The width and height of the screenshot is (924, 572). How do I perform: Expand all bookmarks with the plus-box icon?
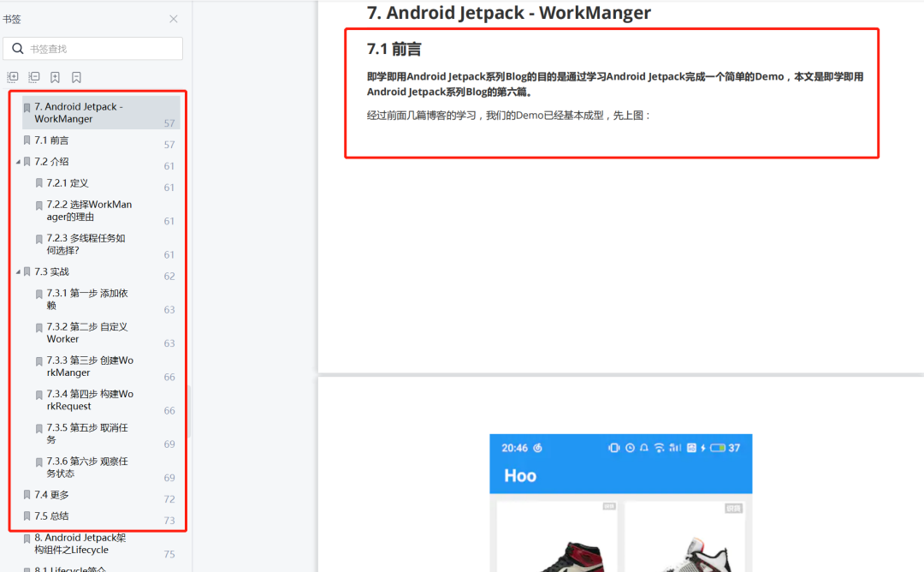tap(12, 77)
